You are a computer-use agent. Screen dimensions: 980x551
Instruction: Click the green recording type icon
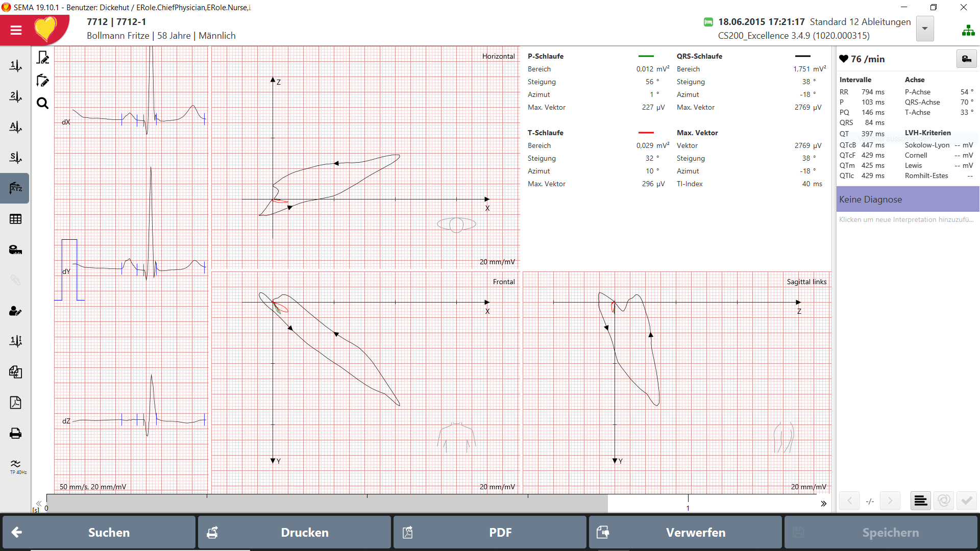pyautogui.click(x=708, y=22)
